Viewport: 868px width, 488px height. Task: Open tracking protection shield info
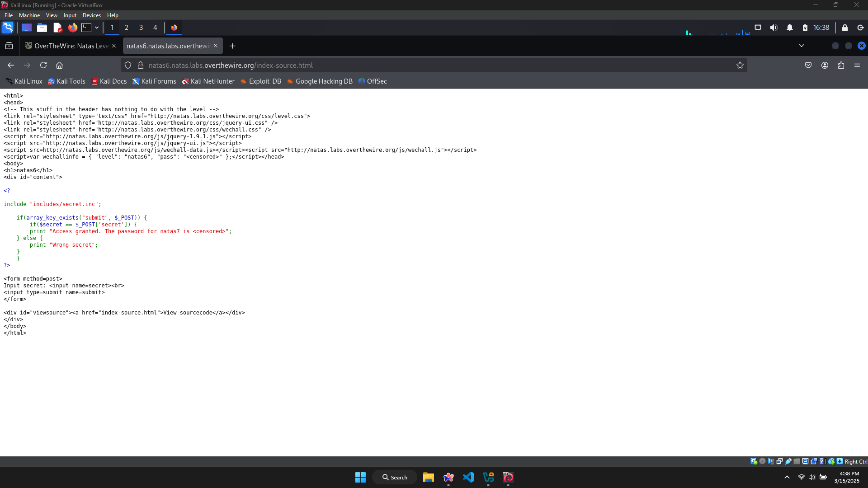[x=128, y=65]
